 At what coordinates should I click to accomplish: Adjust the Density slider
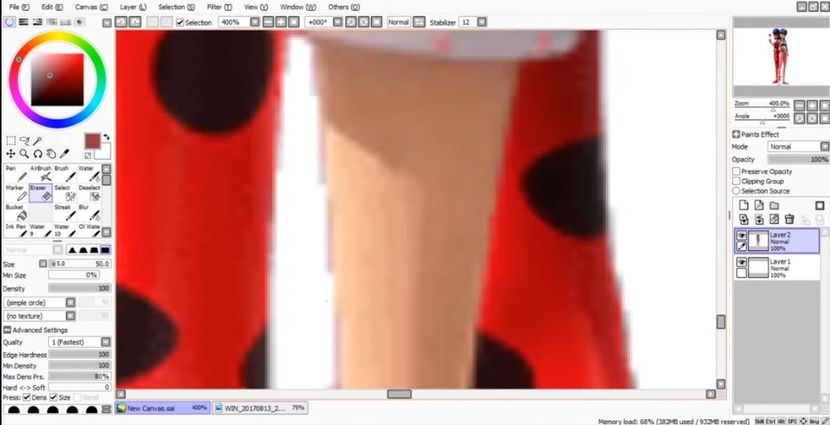[x=79, y=288]
